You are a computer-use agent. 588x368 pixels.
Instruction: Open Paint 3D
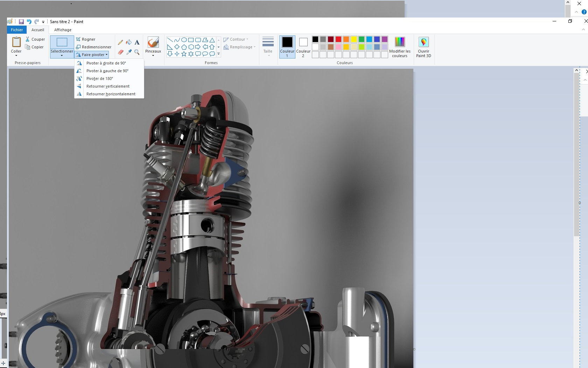click(423, 47)
